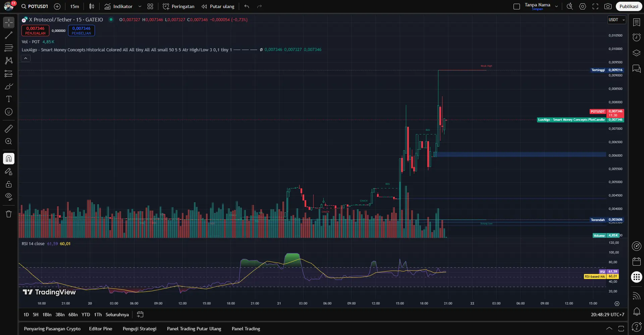Open the alerts clock panel
Image resolution: width=644 pixels, height=335 pixels.
tap(636, 37)
